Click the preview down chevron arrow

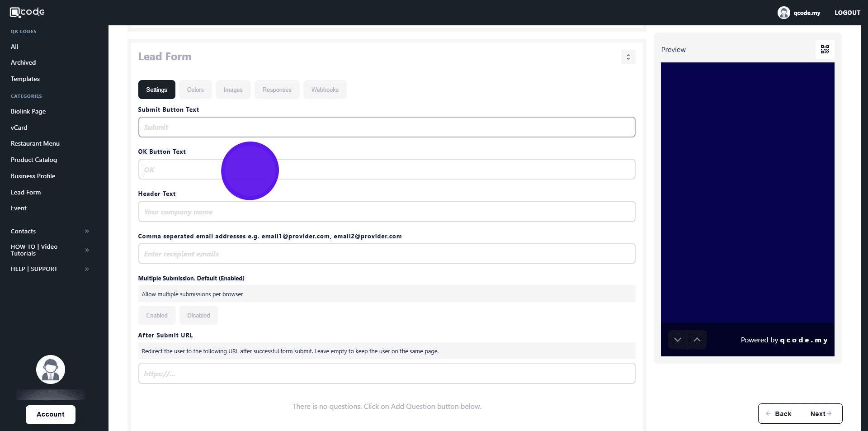pyautogui.click(x=677, y=340)
